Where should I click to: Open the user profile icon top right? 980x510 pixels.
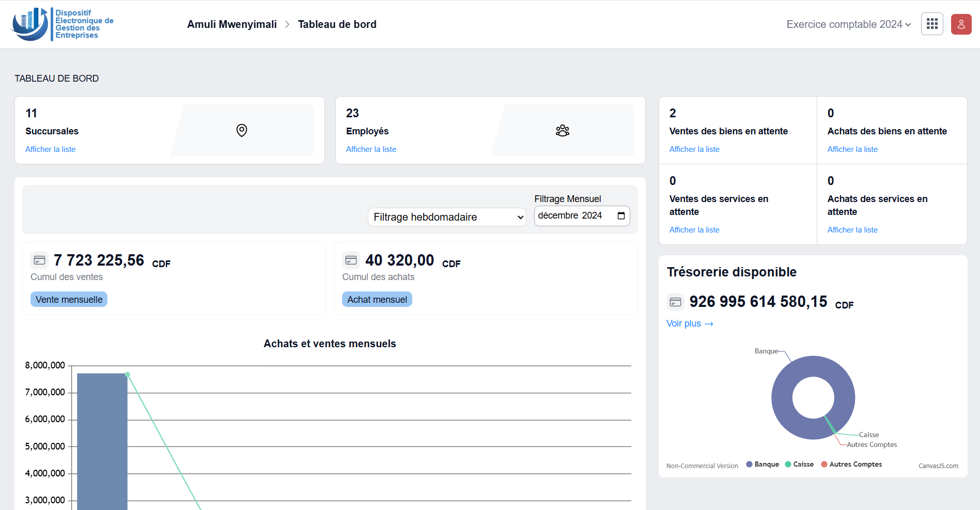pos(961,24)
